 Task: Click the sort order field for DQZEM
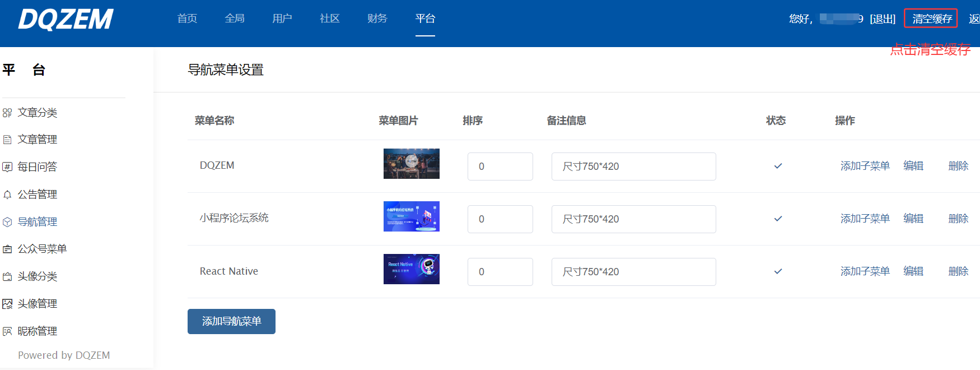coord(500,166)
